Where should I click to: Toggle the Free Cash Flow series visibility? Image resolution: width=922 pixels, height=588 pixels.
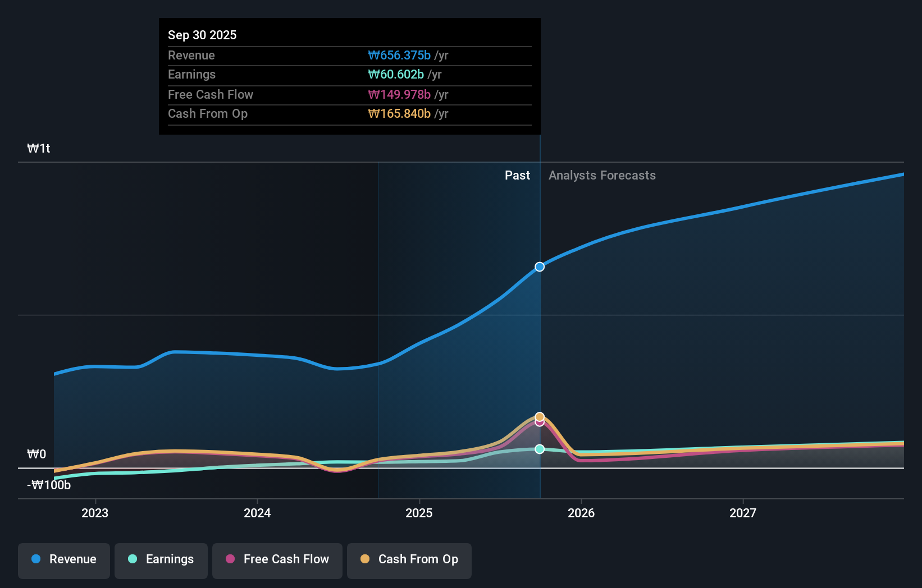click(x=277, y=559)
